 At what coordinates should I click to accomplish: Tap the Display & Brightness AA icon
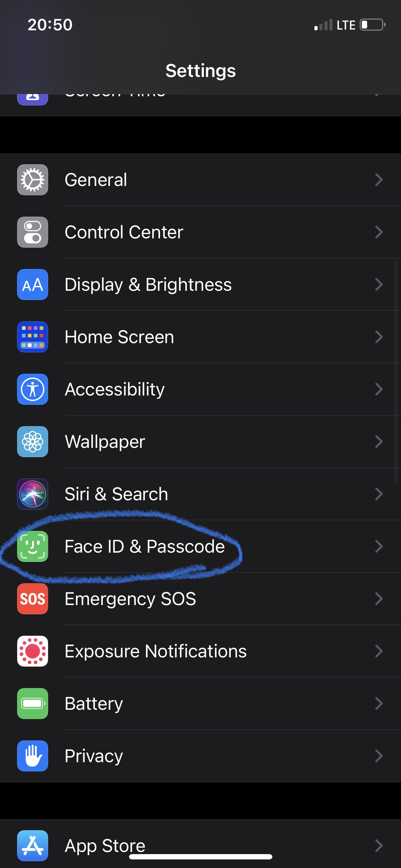coord(32,284)
